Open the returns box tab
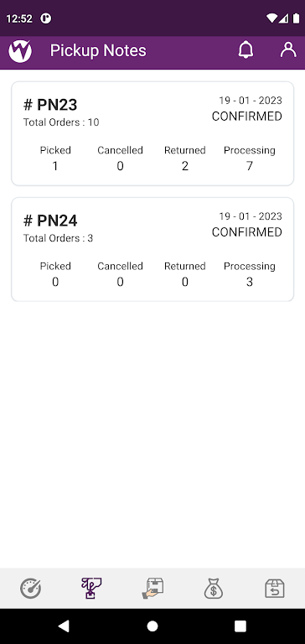Screen dimensions: 305x644 pos(275,588)
